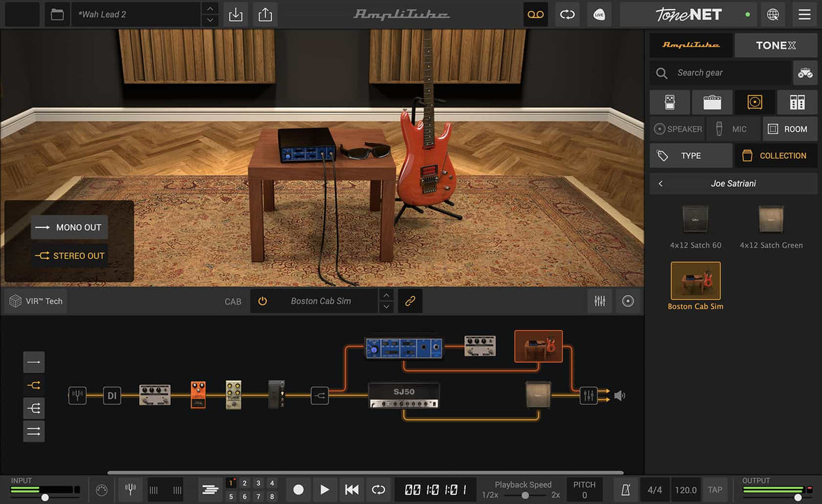Open Live mode pick icon
Image resolution: width=822 pixels, height=504 pixels.
pos(599,14)
